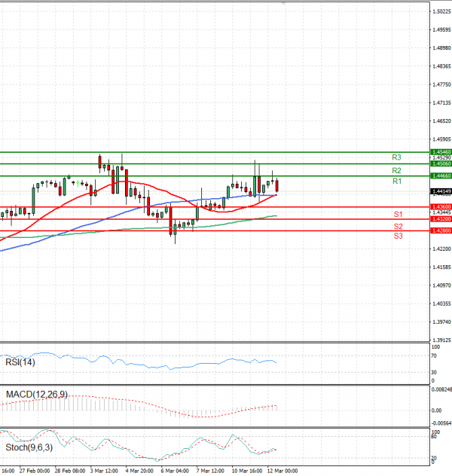Click the 1.50225 price axis value
Image resolution: width=452 pixels, height=476 pixels.
click(x=441, y=11)
